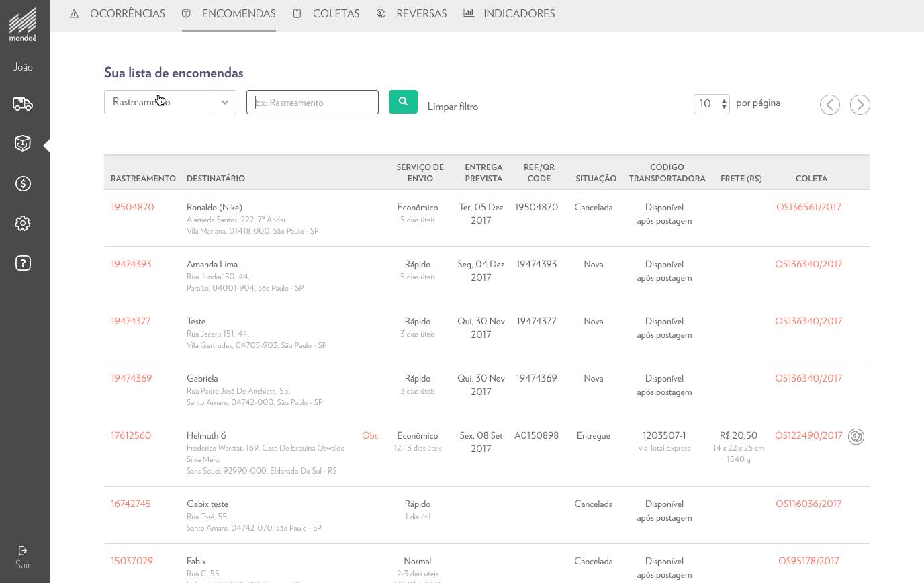This screenshot has height=583, width=924.
Task: Open tracking number 19504870 link
Action: pyautogui.click(x=132, y=207)
